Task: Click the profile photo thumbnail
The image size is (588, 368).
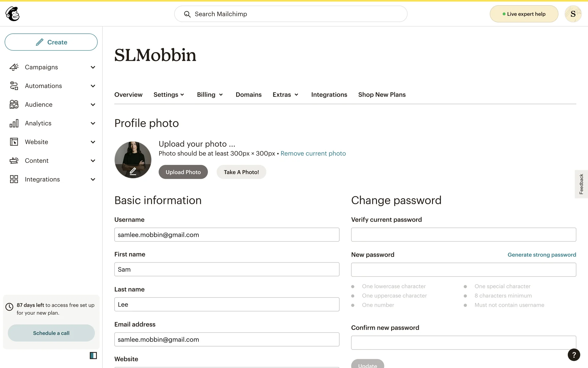Action: point(133,159)
